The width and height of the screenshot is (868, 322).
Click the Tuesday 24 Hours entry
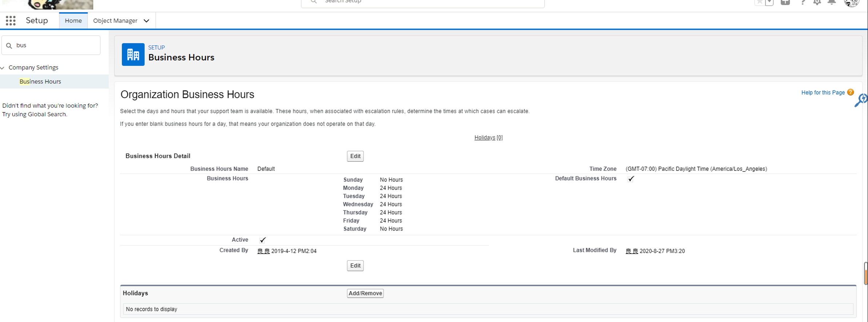pyautogui.click(x=373, y=196)
